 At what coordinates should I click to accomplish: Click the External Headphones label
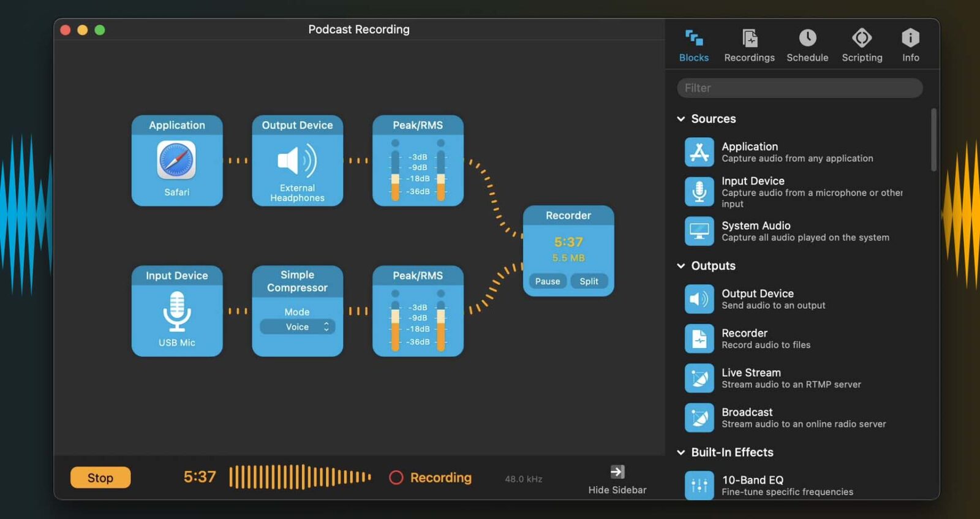(x=297, y=193)
